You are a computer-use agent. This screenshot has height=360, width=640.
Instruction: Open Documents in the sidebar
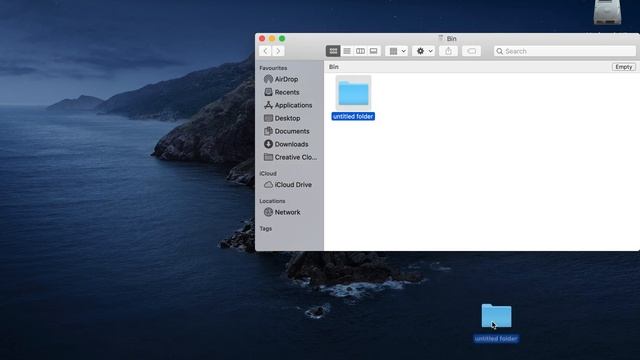coord(287,131)
